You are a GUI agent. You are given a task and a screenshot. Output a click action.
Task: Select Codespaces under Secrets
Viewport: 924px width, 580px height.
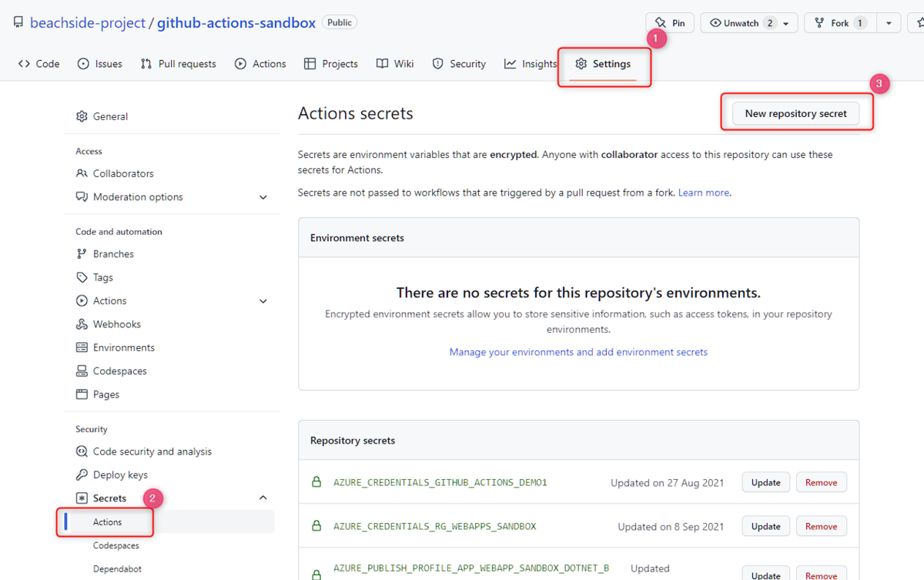116,545
